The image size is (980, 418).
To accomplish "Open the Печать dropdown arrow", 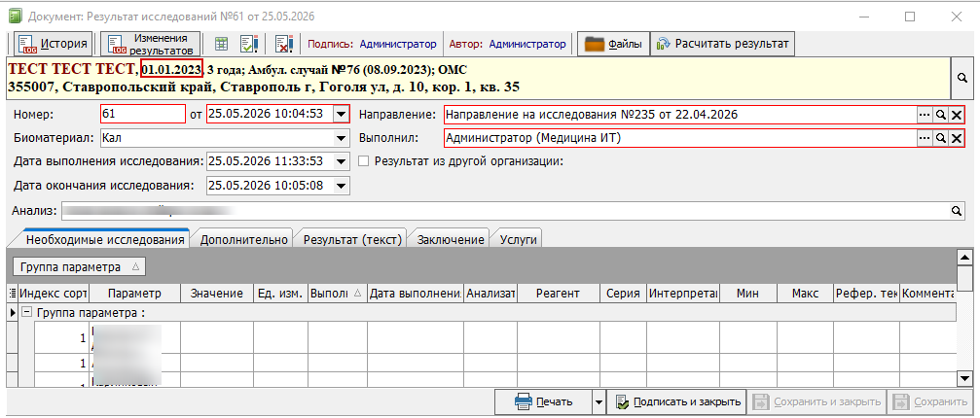I will pyautogui.click(x=599, y=401).
